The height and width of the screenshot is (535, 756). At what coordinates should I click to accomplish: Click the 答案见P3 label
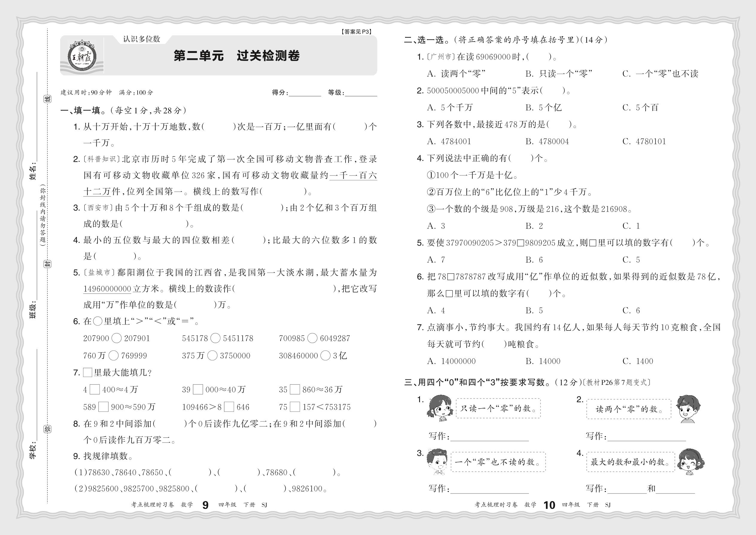(x=356, y=32)
